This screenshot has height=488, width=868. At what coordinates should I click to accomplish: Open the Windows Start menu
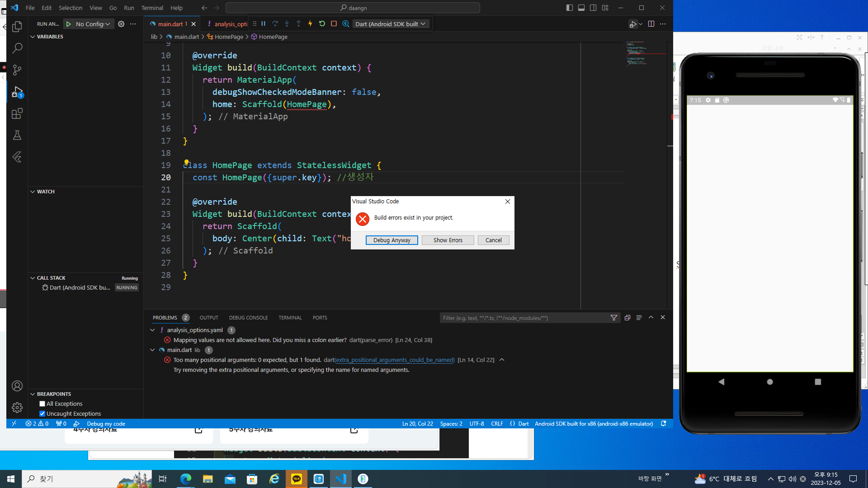coord(11,479)
